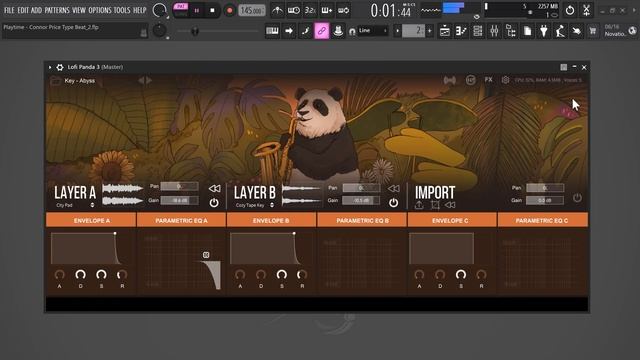
Task: Open the channel rack icon
Action: [478, 31]
